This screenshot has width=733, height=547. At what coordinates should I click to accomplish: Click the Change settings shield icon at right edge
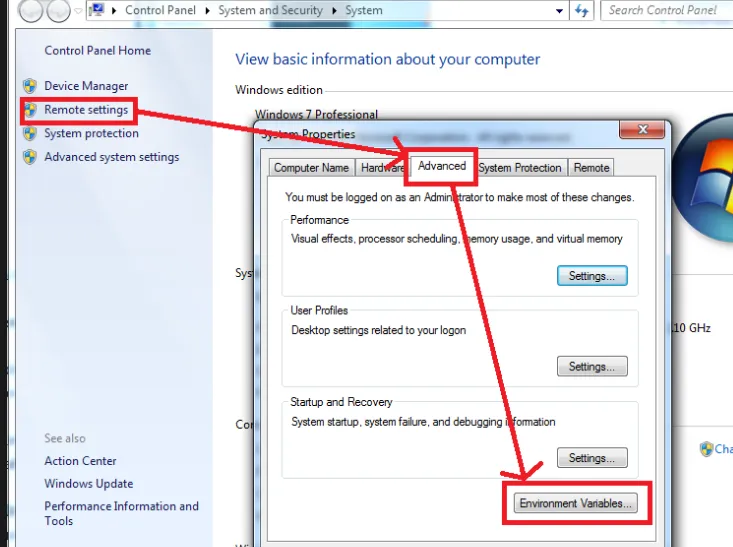point(706,449)
